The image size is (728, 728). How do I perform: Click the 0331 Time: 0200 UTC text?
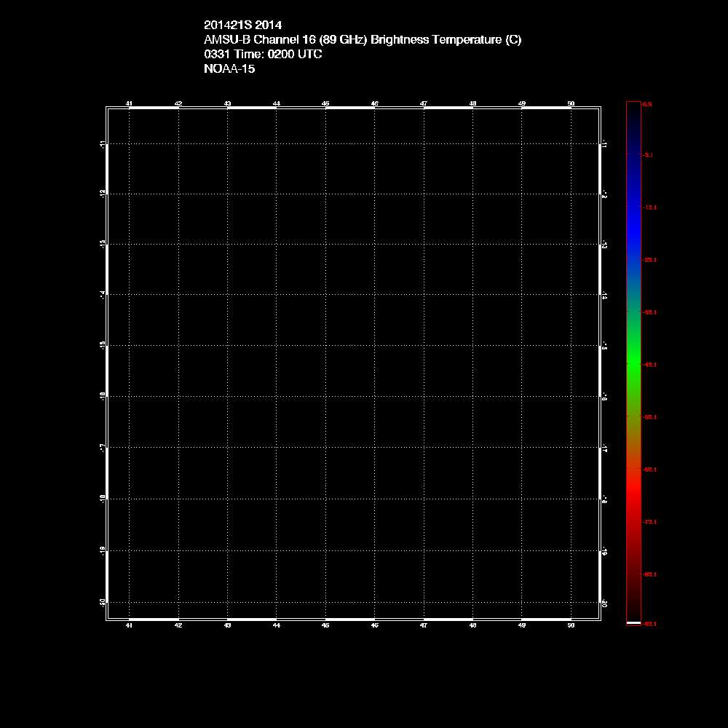pos(263,55)
